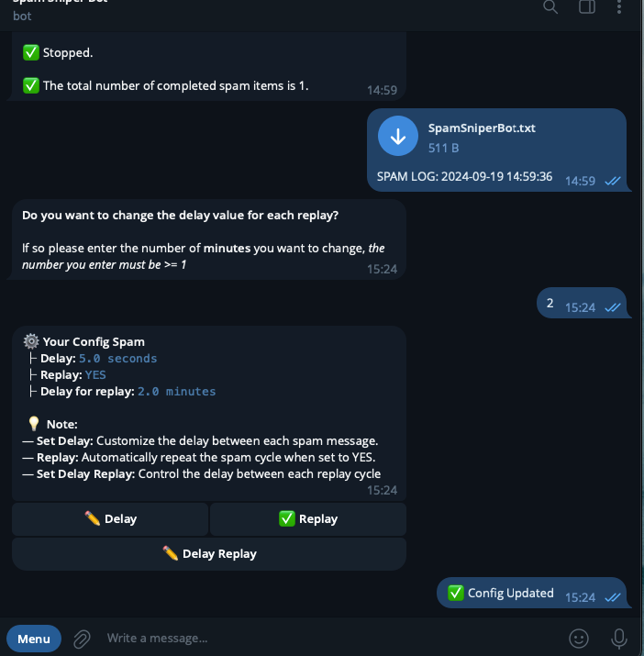Select the Config Updated message bubble
Viewport: 644px width, 656px height.
510,593
